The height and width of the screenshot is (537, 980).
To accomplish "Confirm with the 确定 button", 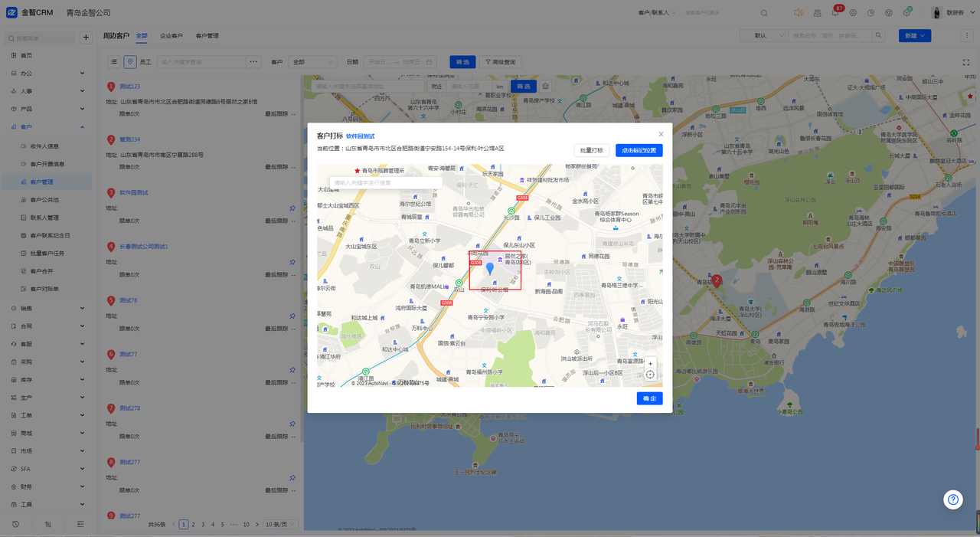I will click(649, 398).
